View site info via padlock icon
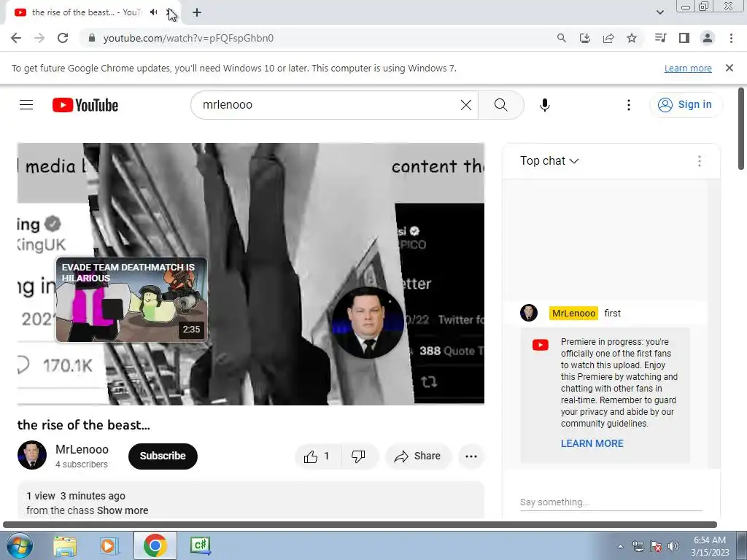Screen dimensions: 747x560 92,38
